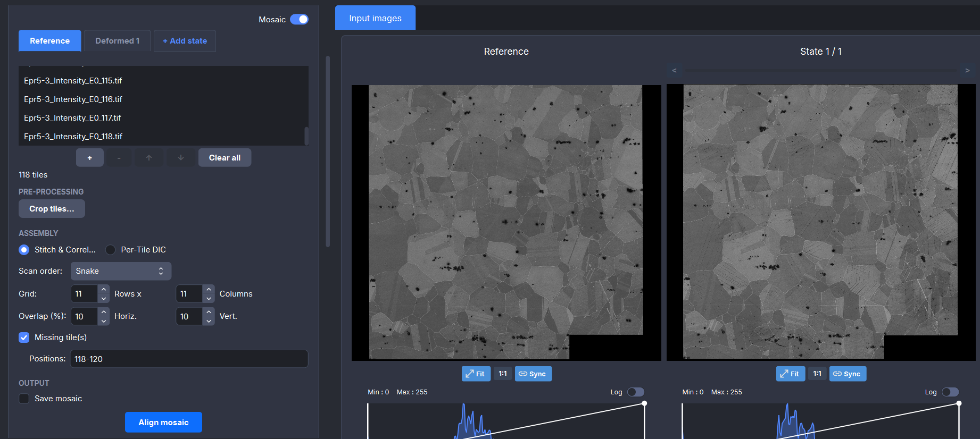Enable the Save mosaic checkbox
Viewport: 980px width, 439px height.
(x=24, y=399)
